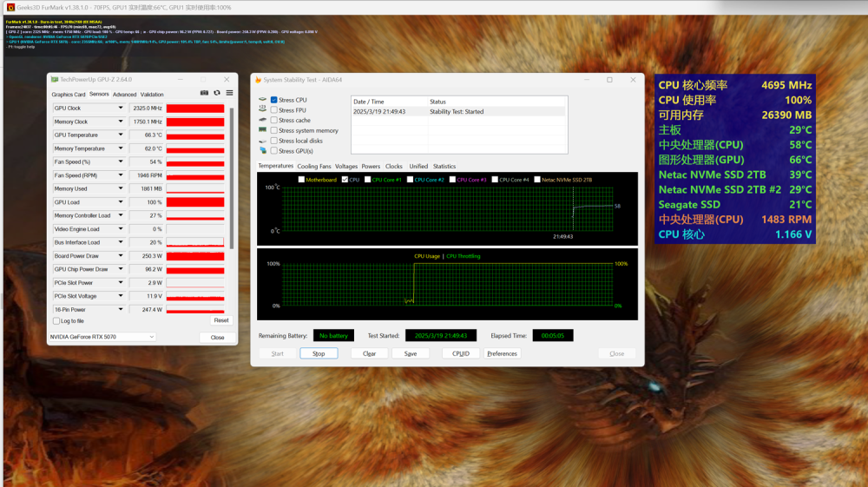868x487 pixels.
Task: Enable the Stress FPU checkbox
Action: pos(274,110)
